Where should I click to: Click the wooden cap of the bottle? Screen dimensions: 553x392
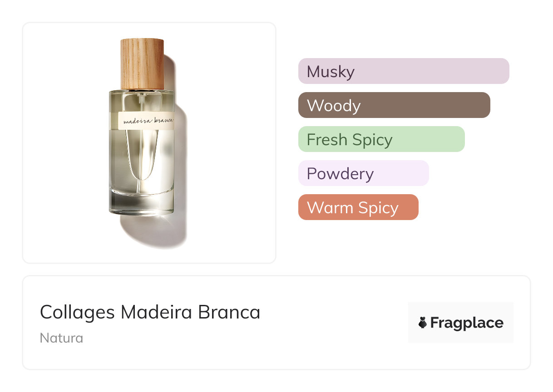click(x=142, y=64)
